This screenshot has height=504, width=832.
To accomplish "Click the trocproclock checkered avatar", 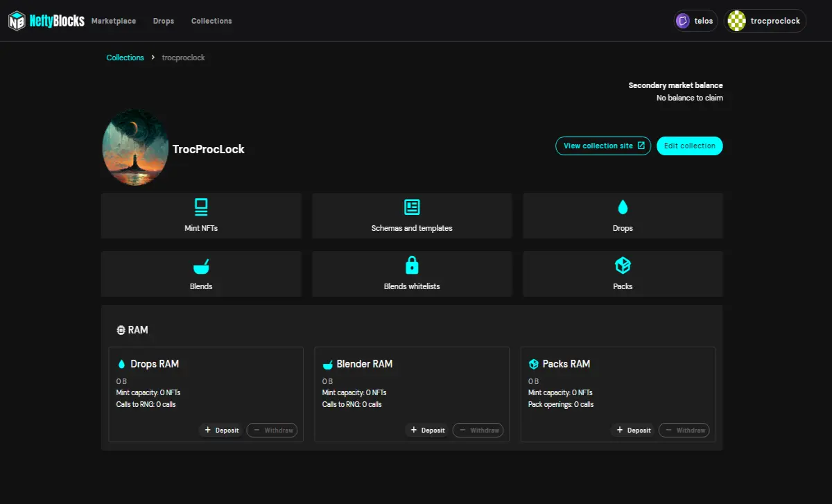I will pyautogui.click(x=736, y=21).
